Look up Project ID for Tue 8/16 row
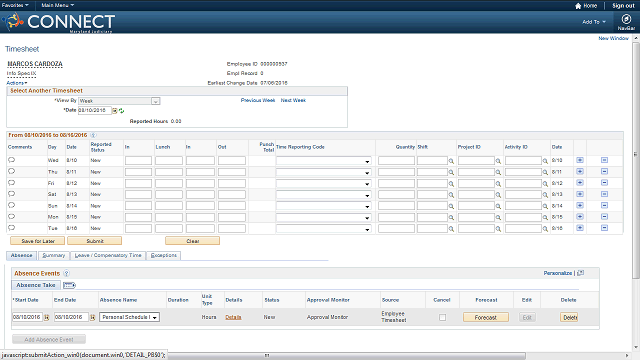Viewport: 640px width, 360px height. (498, 229)
